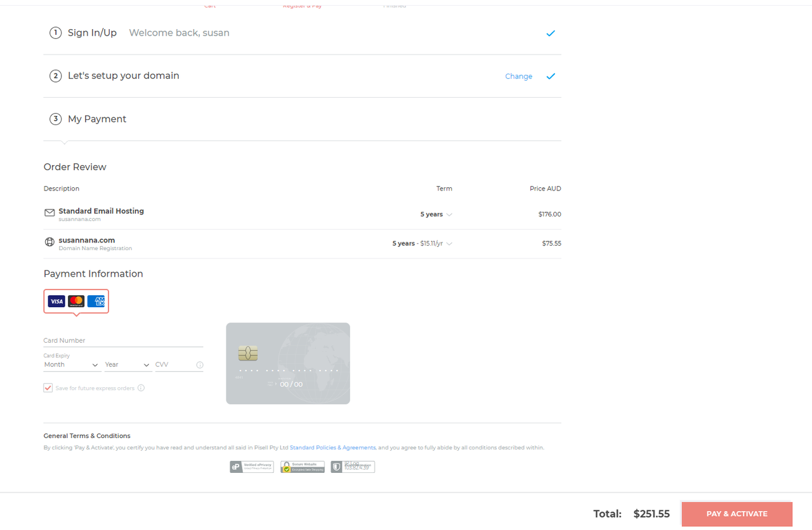Click the Change link for domain setup
The image size is (812, 530).
point(519,76)
